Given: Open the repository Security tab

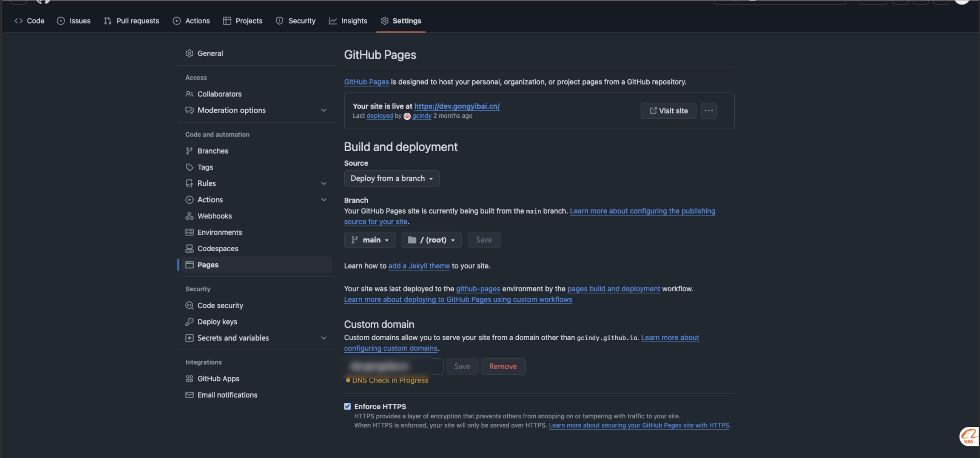Looking at the screenshot, I should point(296,21).
